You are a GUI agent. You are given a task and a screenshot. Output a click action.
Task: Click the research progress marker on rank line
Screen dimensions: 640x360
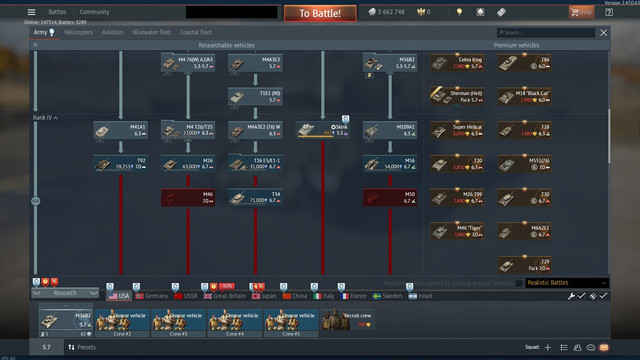click(x=36, y=201)
